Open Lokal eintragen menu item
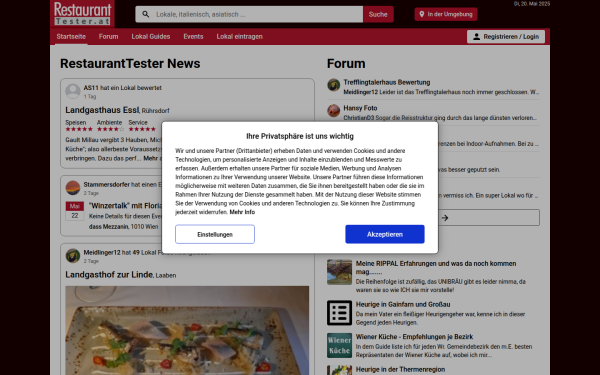This screenshot has width=600, height=375. click(x=240, y=37)
